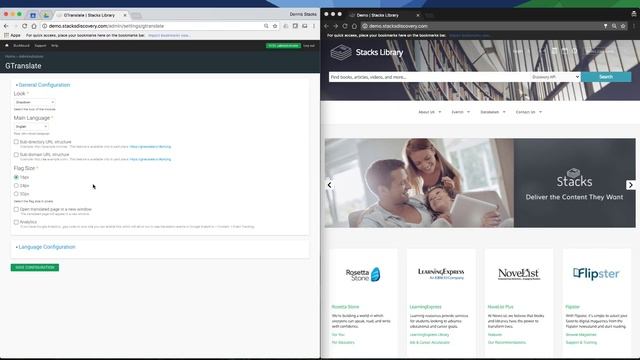Image resolution: width=640 pixels, height=360 pixels.
Task: Click Back arrow in GTranslate browser window
Action: [6, 26]
